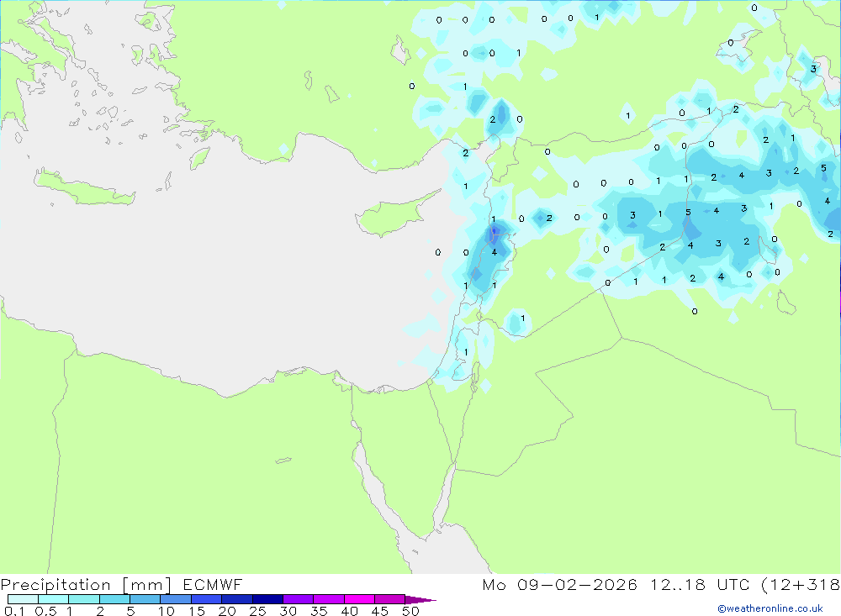Click the '35' legend scale value

click(319, 611)
